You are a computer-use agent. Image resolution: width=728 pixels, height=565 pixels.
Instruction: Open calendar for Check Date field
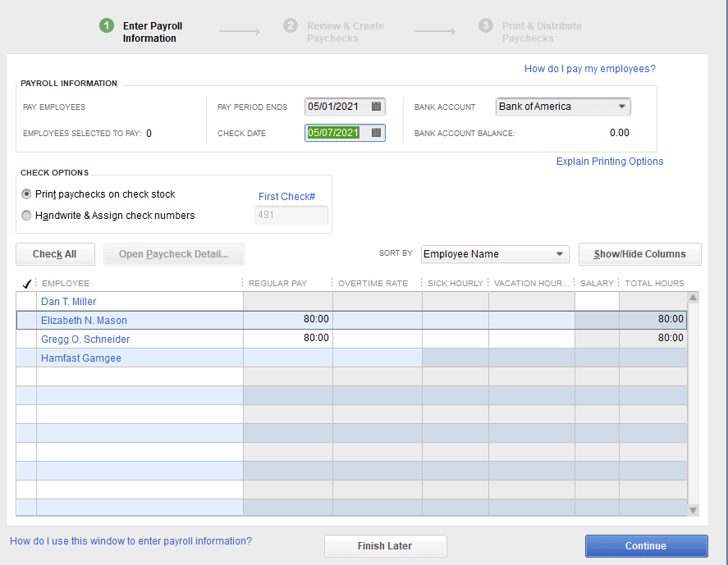tap(376, 133)
